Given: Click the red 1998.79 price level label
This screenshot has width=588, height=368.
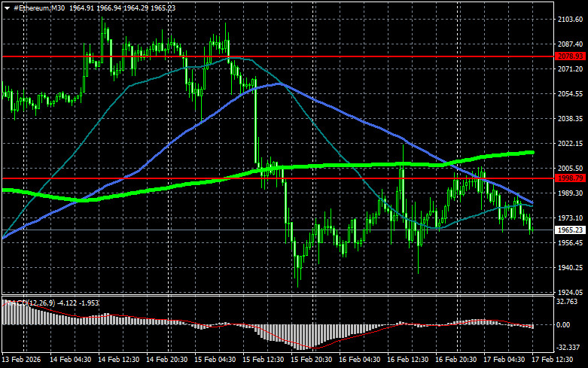Looking at the screenshot, I should 570,178.
